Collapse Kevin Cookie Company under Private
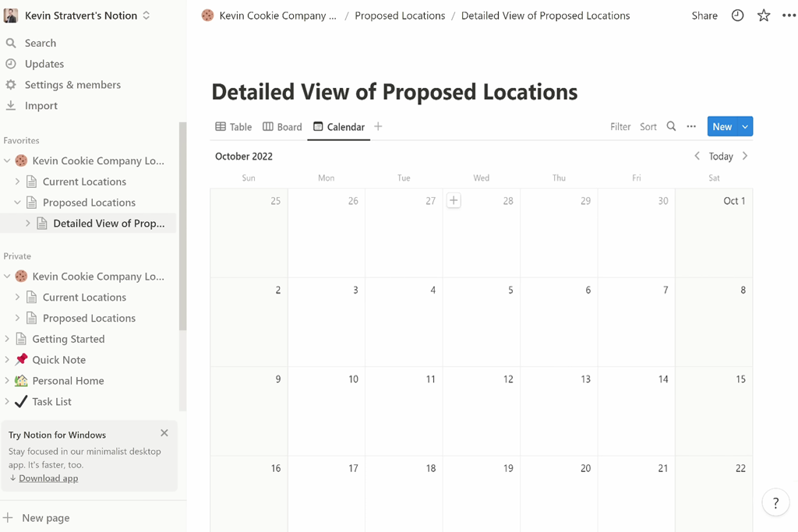The image size is (798, 532). [7, 277]
